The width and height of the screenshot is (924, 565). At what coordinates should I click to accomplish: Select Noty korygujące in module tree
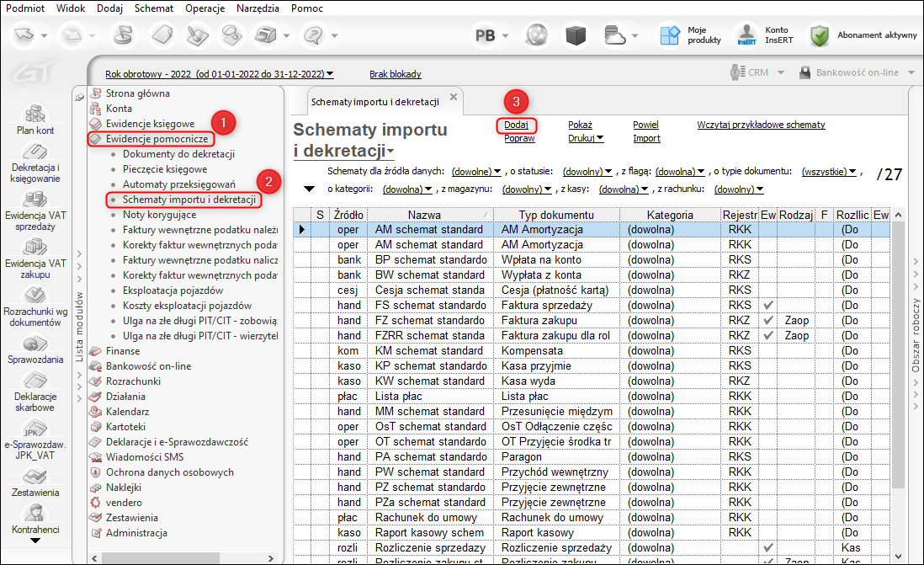(x=159, y=215)
